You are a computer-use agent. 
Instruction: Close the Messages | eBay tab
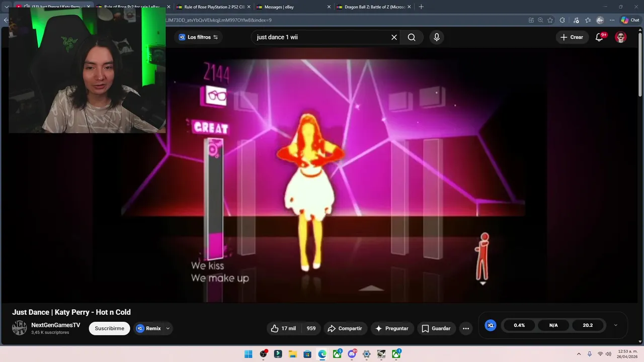[329, 7]
